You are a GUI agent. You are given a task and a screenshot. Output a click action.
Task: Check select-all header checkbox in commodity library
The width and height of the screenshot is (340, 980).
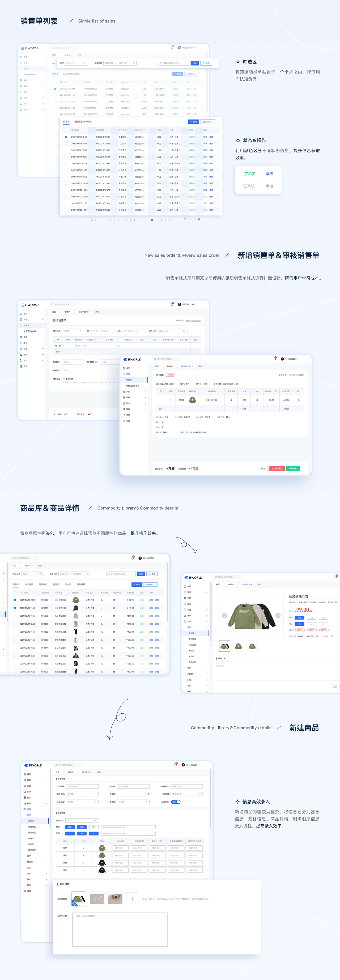(x=15, y=592)
